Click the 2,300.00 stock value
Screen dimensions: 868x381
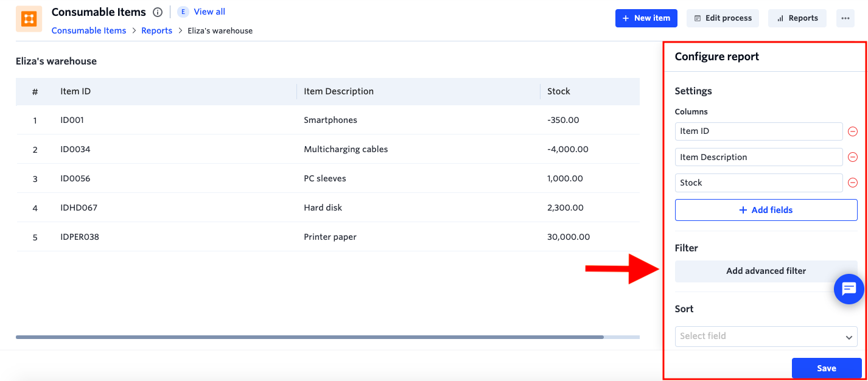pyautogui.click(x=565, y=208)
